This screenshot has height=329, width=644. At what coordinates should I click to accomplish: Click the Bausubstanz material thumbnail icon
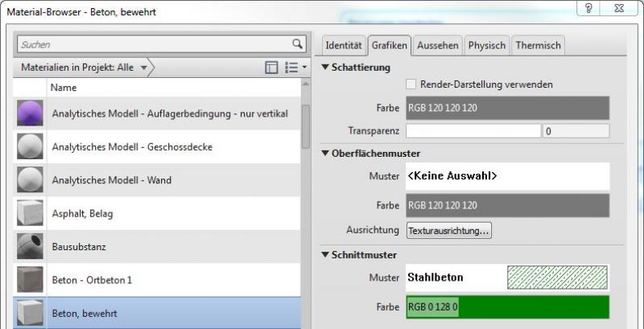tap(30, 246)
